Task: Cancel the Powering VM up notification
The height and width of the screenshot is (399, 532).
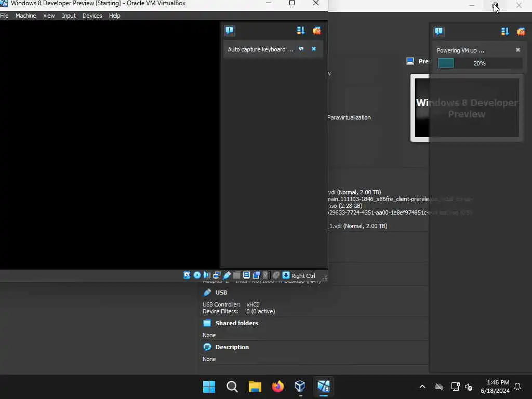Action: pyautogui.click(x=518, y=50)
